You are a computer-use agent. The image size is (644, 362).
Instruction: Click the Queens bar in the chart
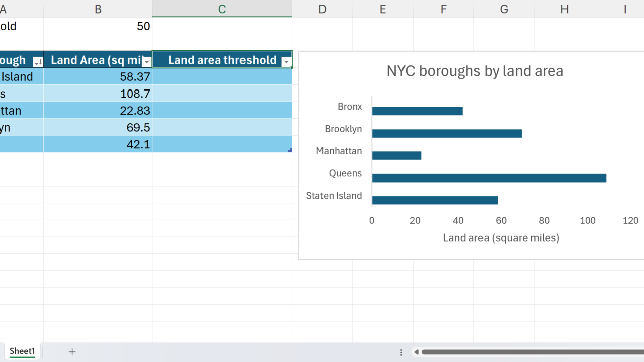(x=489, y=178)
